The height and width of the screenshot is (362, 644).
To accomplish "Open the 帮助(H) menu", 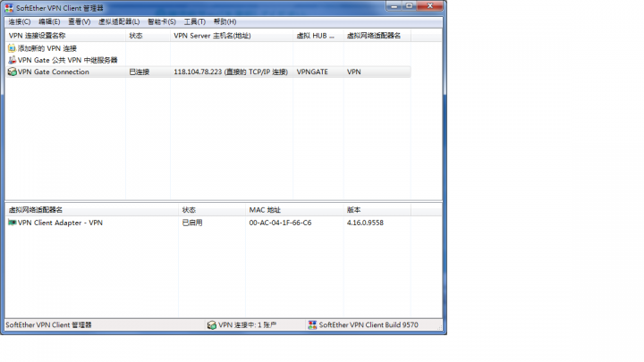I will [225, 21].
